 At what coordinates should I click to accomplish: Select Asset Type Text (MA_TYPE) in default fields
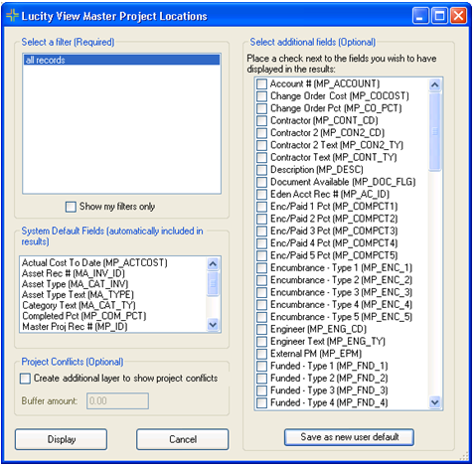(x=78, y=294)
